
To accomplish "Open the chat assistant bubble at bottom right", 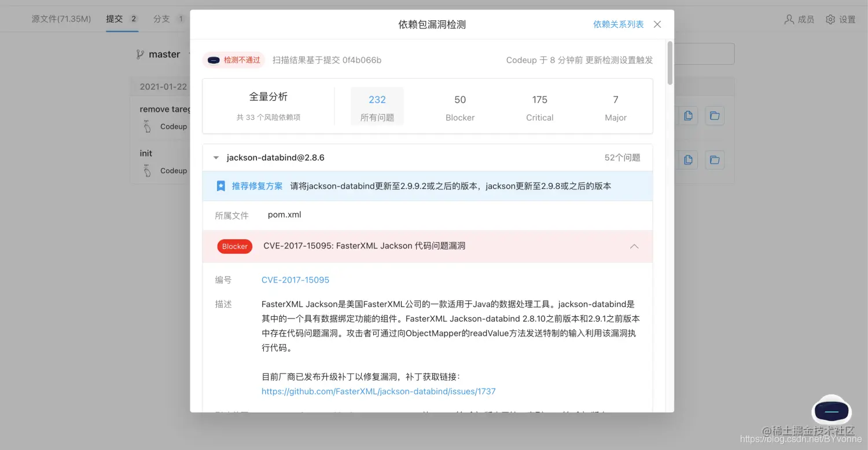I will point(831,411).
